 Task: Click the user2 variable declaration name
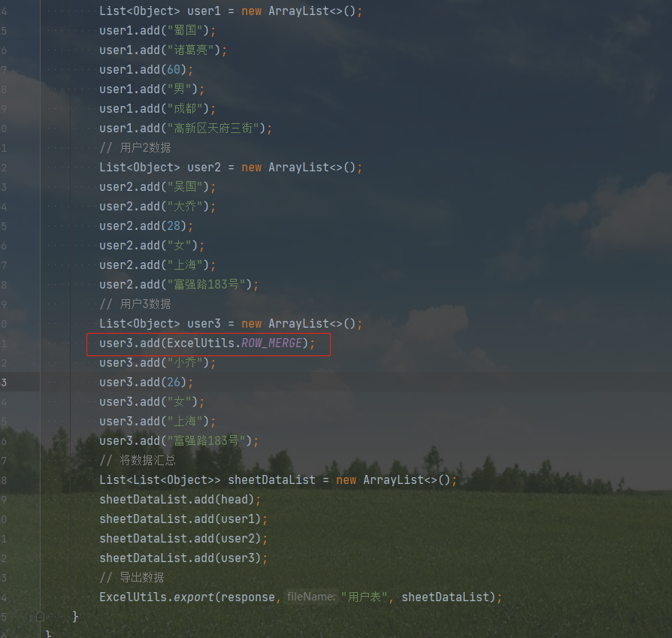pyautogui.click(x=204, y=168)
